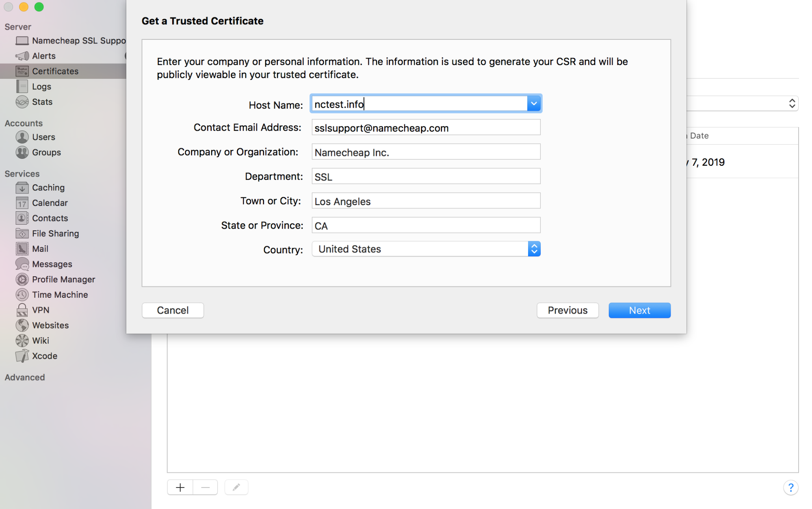Select the Xcode hammer icon
812x509 pixels.
tap(22, 356)
